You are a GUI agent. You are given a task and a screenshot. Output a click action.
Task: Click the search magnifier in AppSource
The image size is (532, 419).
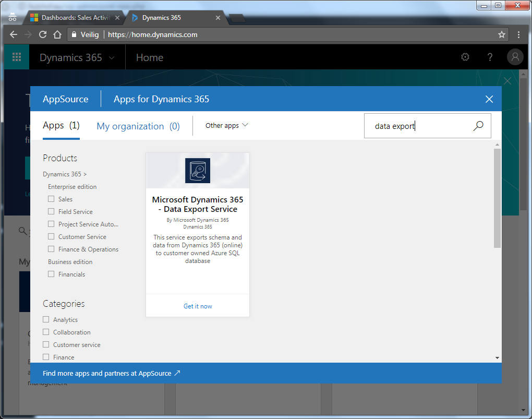pyautogui.click(x=478, y=126)
